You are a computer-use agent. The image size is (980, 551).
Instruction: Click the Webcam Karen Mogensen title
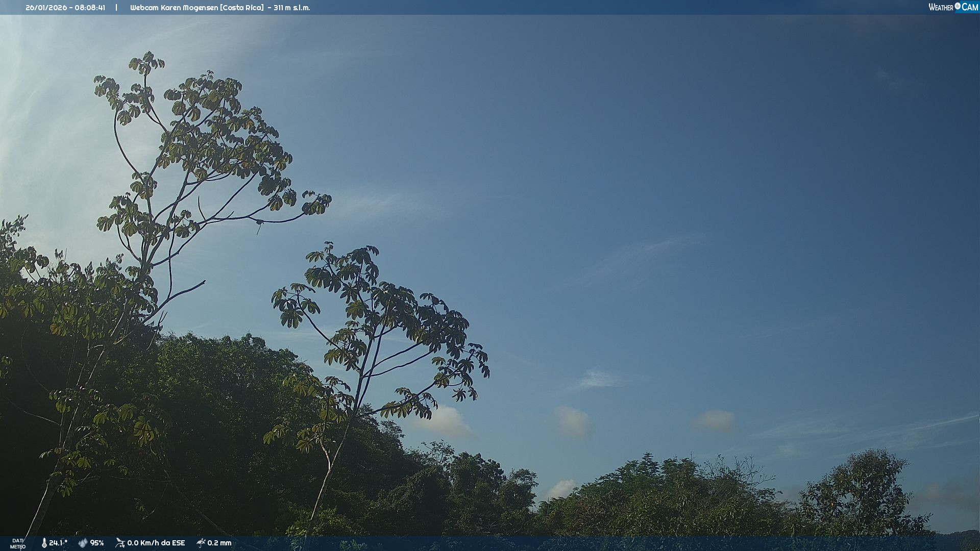(x=174, y=8)
